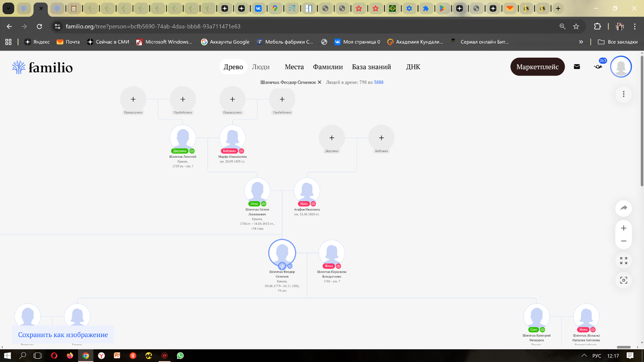This screenshot has width=644, height=362.
Task: Toggle eye icon next to Дедушка badge
Action: pyautogui.click(x=192, y=151)
